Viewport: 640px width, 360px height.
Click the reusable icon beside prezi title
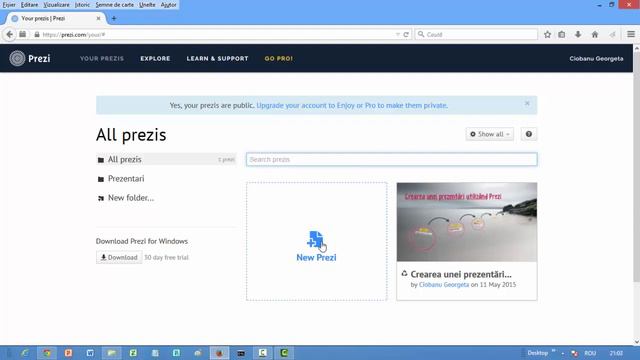tap(404, 273)
